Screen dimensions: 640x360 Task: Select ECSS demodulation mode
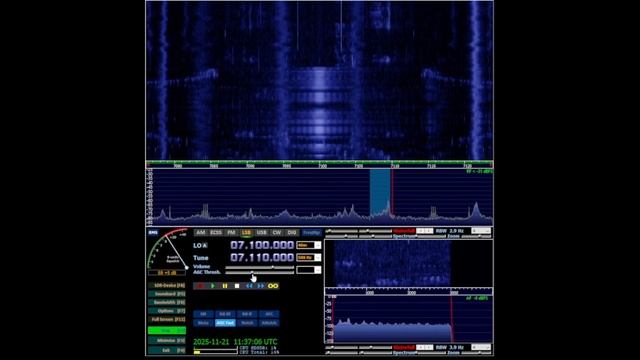click(x=216, y=232)
